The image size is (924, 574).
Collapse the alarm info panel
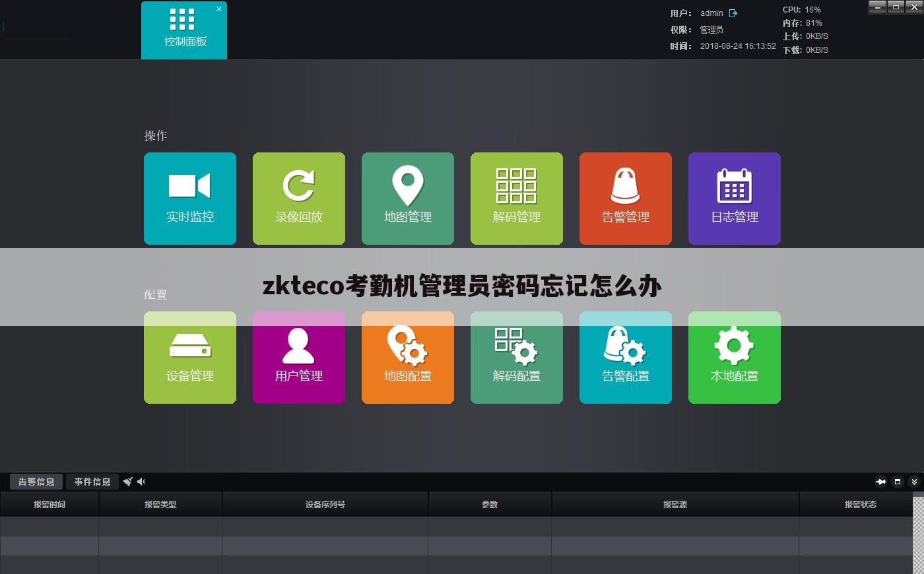914,482
